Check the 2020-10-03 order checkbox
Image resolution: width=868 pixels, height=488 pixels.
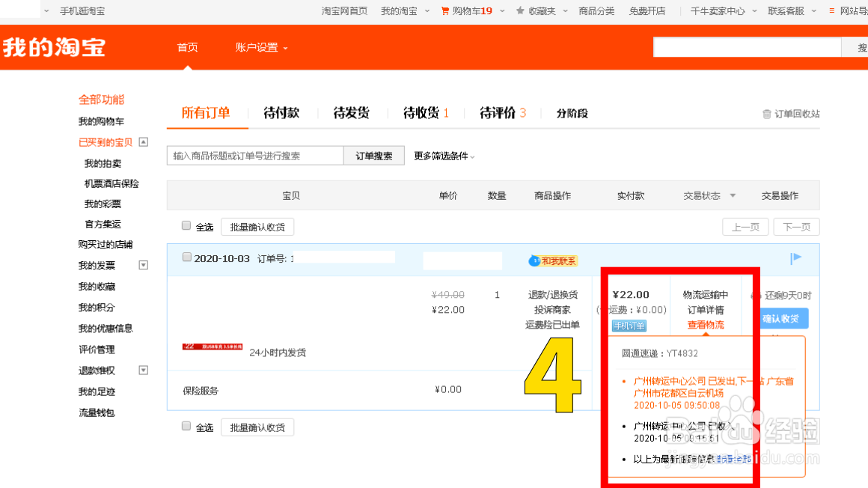pyautogui.click(x=186, y=257)
